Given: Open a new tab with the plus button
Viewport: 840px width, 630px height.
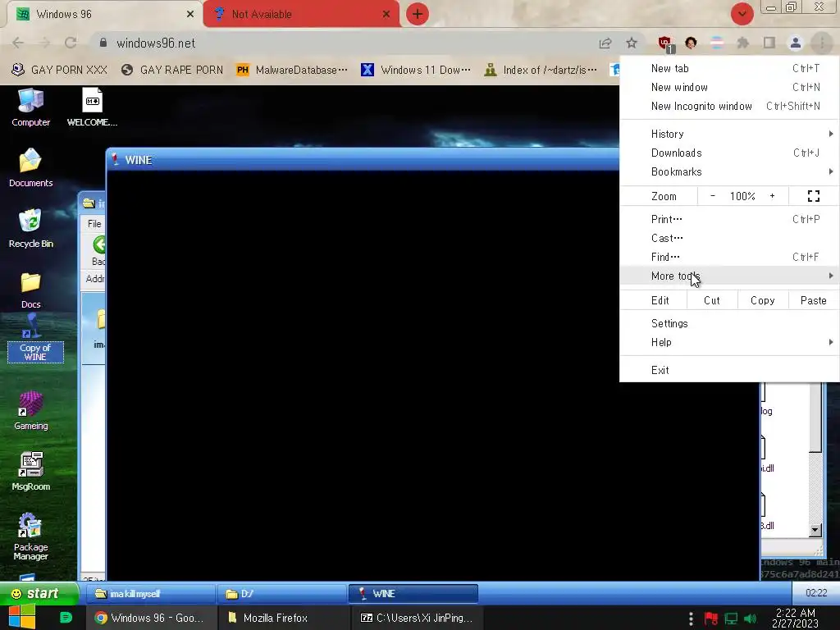Looking at the screenshot, I should [418, 14].
